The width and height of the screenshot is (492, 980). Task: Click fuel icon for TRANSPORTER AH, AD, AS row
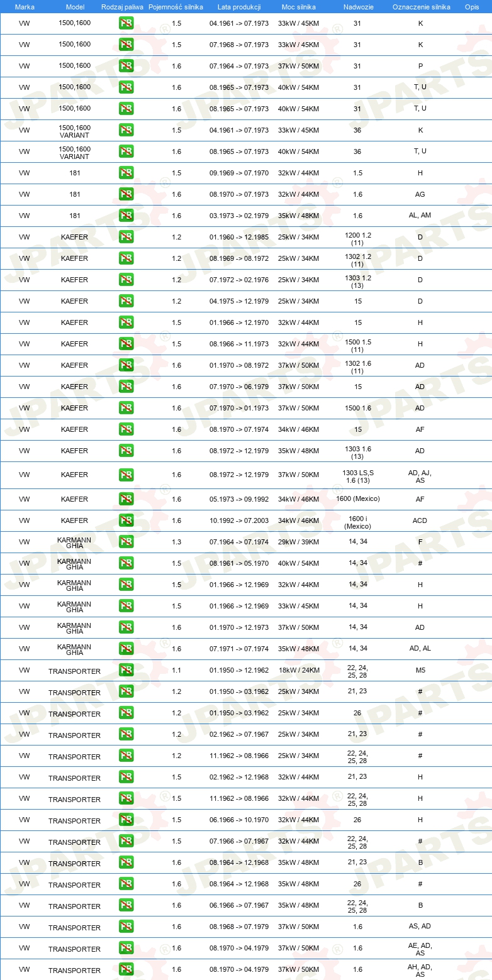pos(126,969)
